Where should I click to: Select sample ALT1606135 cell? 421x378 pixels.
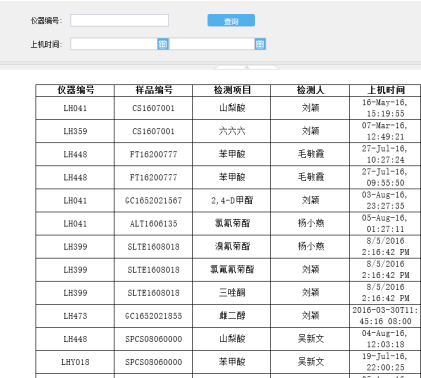153,224
